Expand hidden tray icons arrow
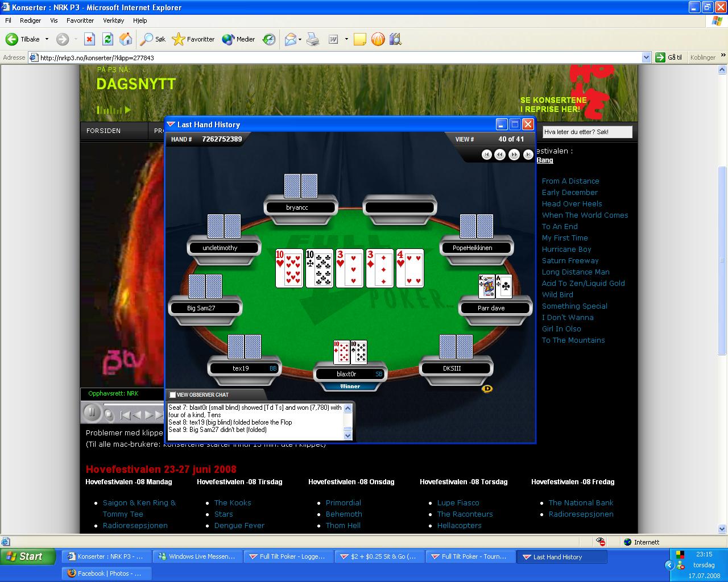This screenshot has width=728, height=582. pos(669,565)
